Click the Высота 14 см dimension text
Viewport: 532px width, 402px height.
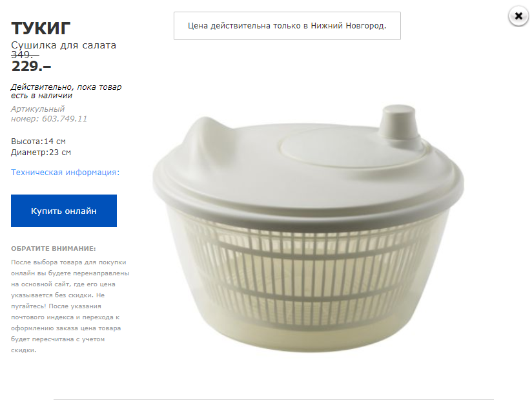[x=38, y=142]
